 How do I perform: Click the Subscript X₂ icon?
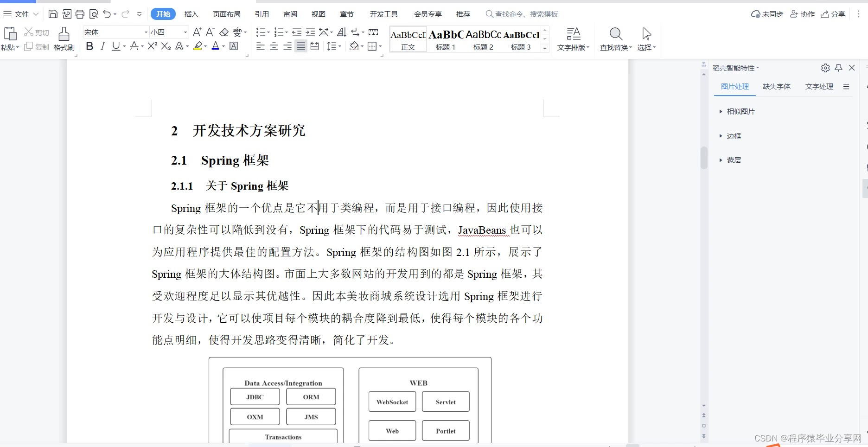point(166,46)
